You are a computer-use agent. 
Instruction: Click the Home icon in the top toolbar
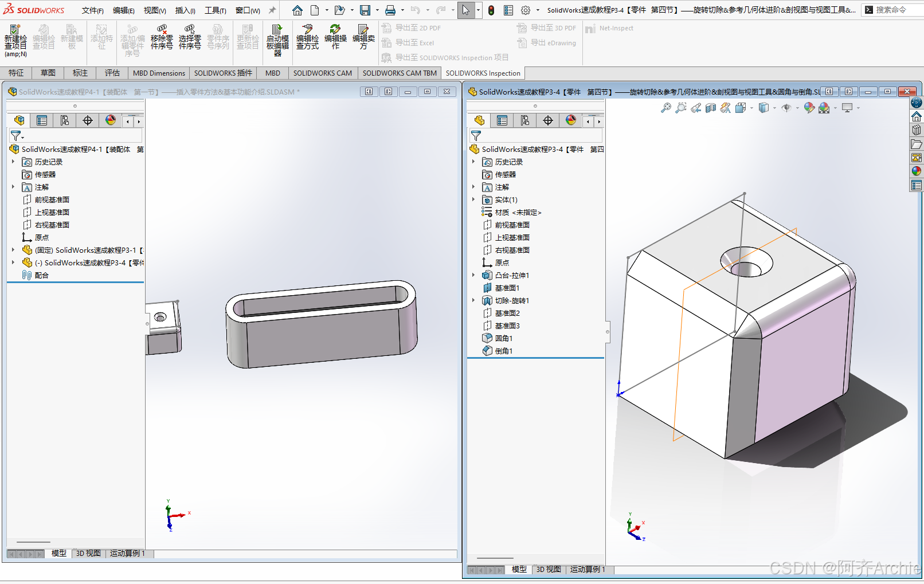coord(297,10)
